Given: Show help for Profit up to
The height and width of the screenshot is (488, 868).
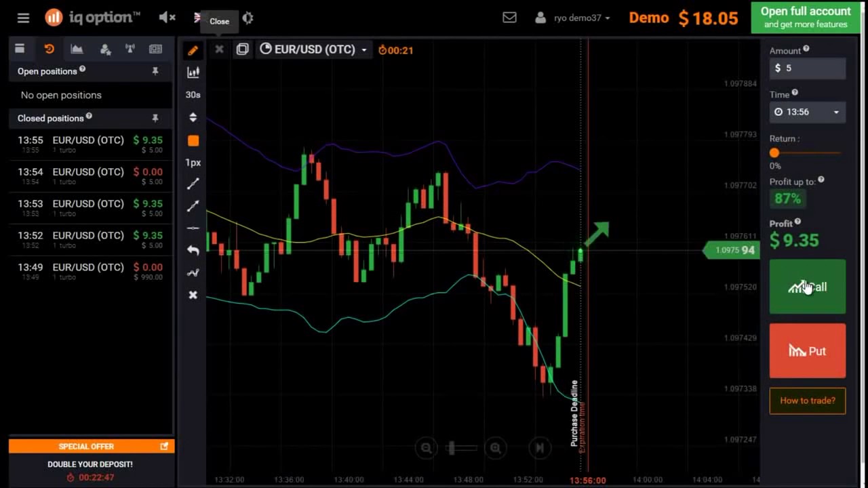Looking at the screenshot, I should click(821, 180).
